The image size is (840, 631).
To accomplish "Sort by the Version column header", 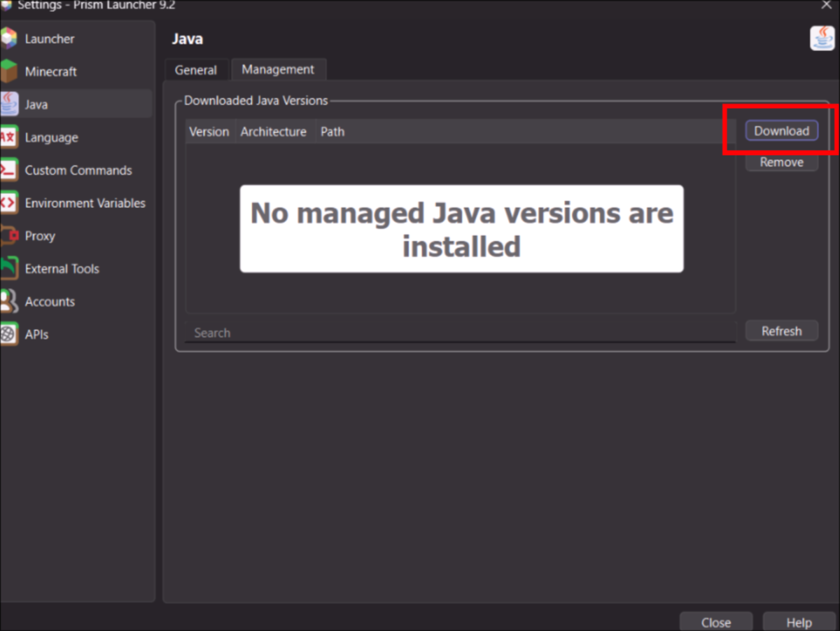I will (209, 132).
